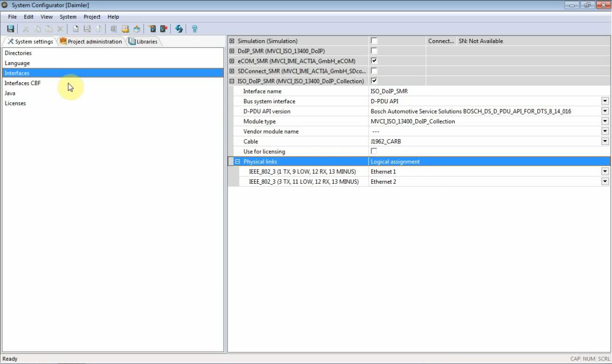Collapse the ISO_DoIP_SMR interface node
Image resolution: width=612 pixels, height=364 pixels.
click(232, 81)
